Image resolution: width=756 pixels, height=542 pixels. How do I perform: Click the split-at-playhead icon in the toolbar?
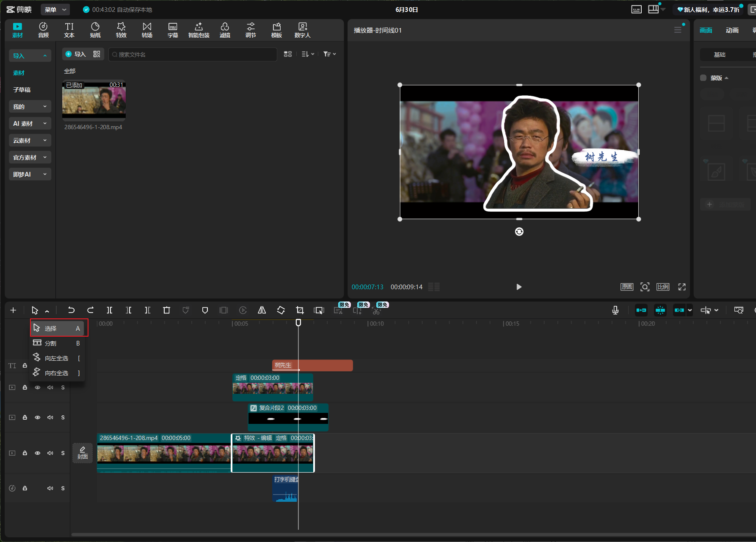point(110,310)
